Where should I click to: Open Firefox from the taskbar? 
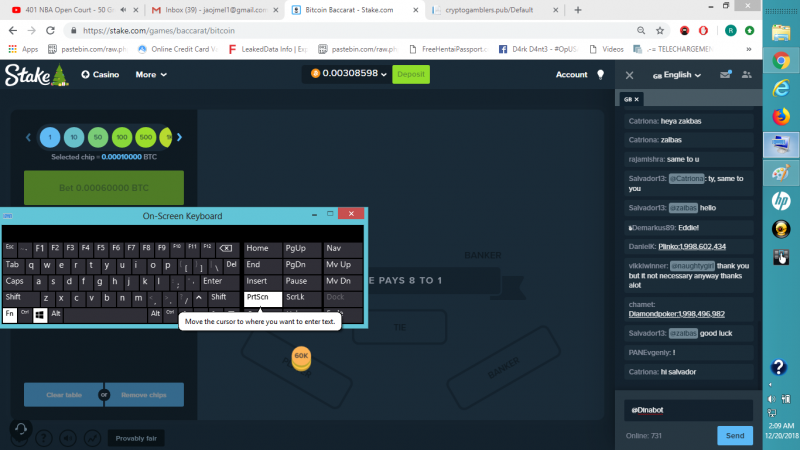(781, 116)
